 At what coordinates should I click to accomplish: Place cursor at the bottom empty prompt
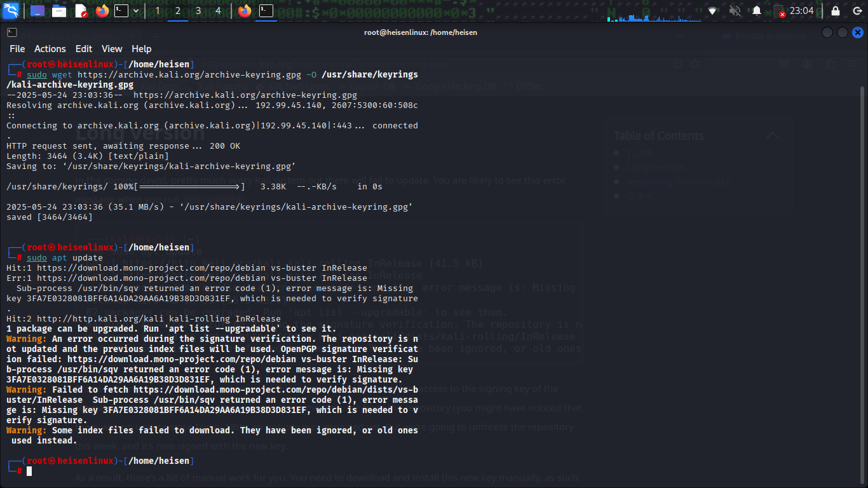click(x=29, y=471)
